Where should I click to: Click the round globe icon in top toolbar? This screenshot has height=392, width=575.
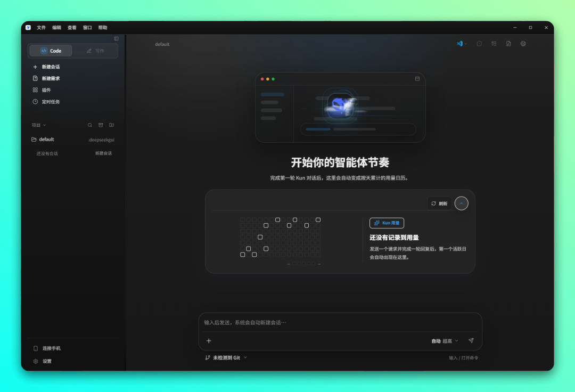pos(523,44)
